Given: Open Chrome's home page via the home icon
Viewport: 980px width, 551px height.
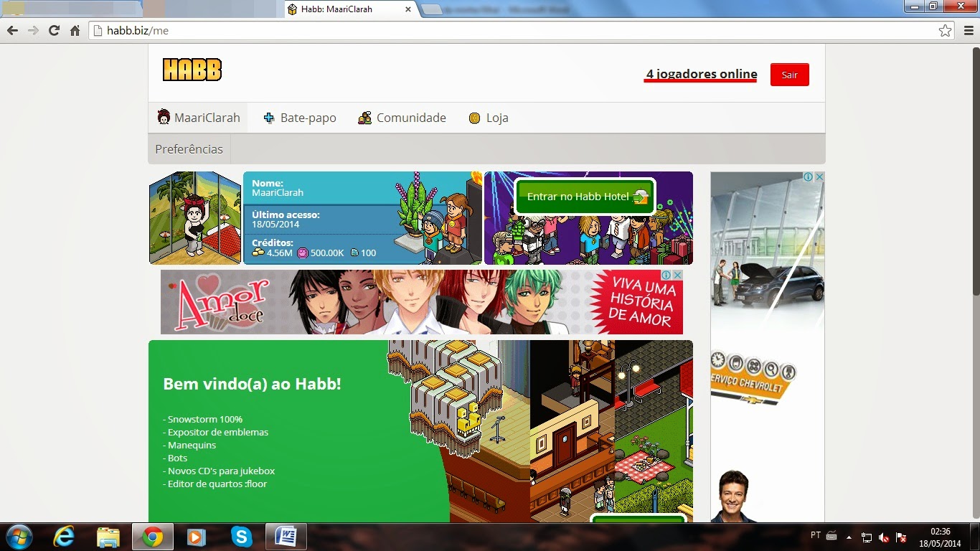Looking at the screenshot, I should [75, 31].
